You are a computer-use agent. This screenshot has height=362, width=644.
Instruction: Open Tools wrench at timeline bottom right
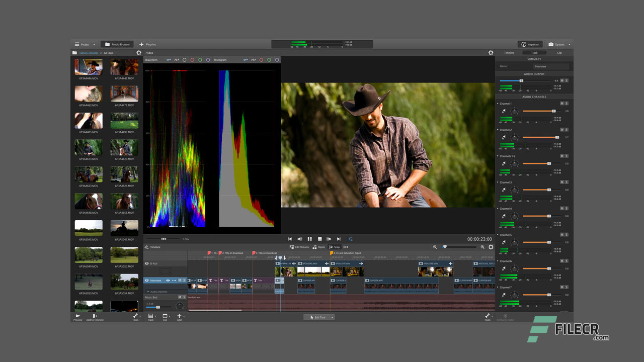487,317
